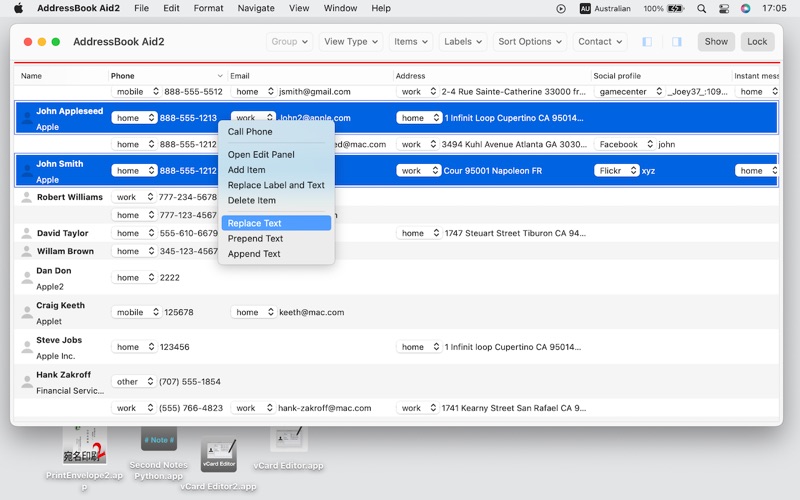Screen dimensions: 800x500
Task: Toggle the right sidebar panel icon
Action: [677, 42]
